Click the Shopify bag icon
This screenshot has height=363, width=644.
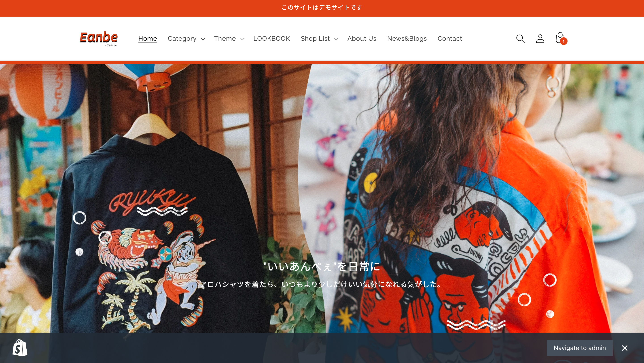click(19, 348)
